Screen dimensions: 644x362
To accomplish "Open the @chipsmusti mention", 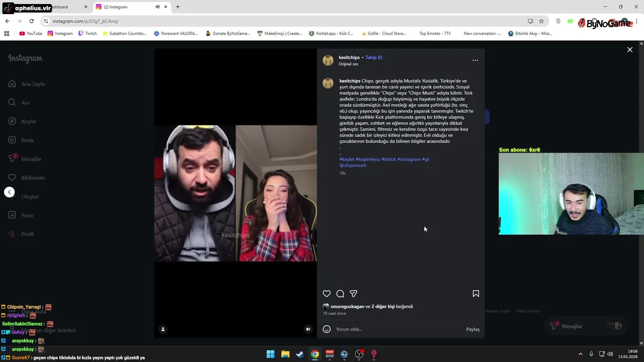I will 353,165.
